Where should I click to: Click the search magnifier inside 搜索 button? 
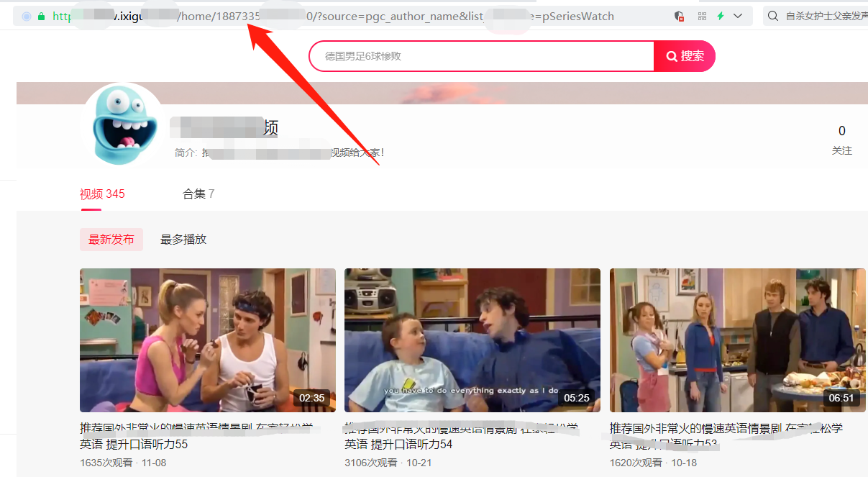(x=672, y=55)
